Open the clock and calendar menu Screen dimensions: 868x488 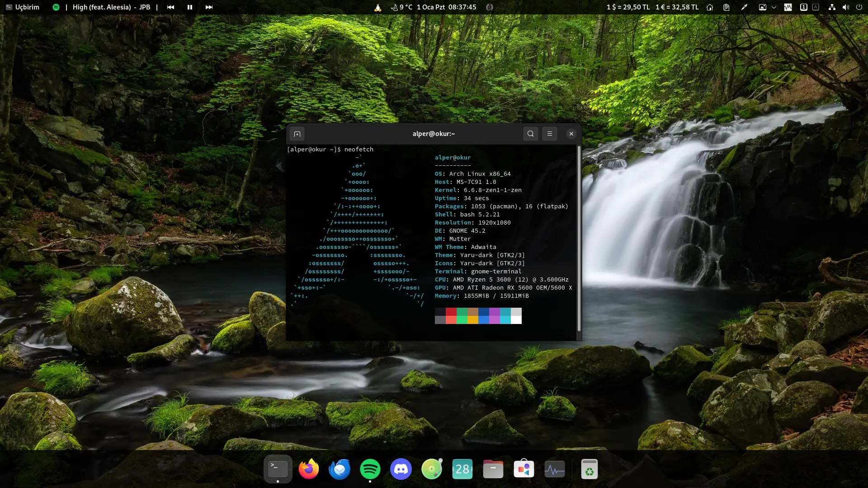pos(446,7)
